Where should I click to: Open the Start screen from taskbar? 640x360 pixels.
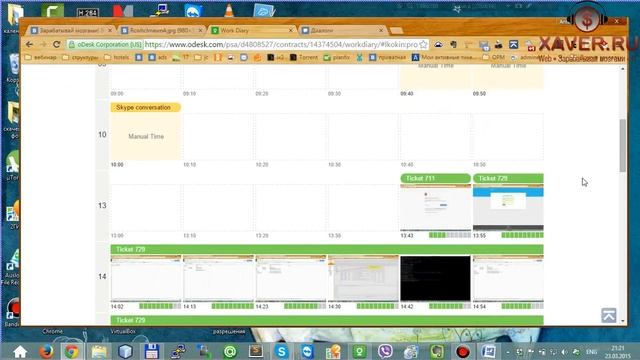[x=20, y=351]
